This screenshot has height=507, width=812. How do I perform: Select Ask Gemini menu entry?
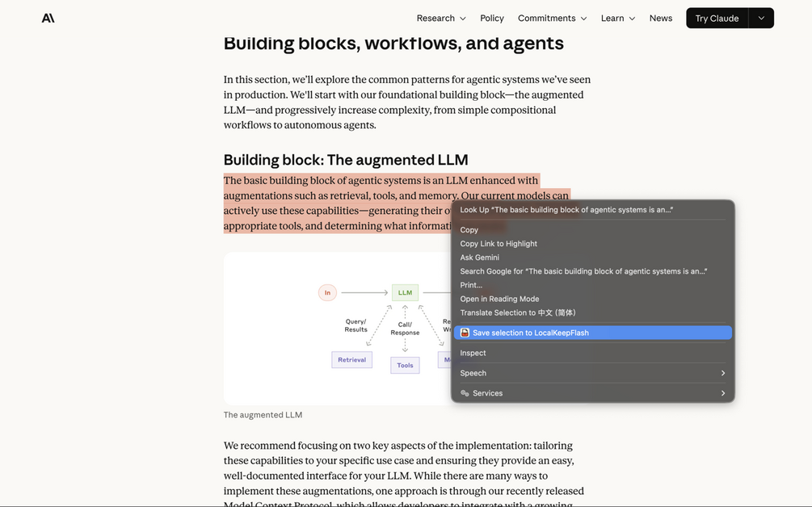coord(593,257)
